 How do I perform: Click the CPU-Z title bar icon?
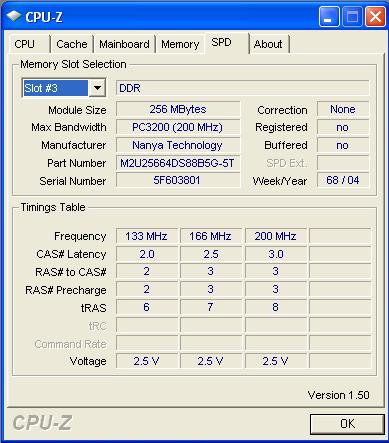pyautogui.click(x=14, y=16)
